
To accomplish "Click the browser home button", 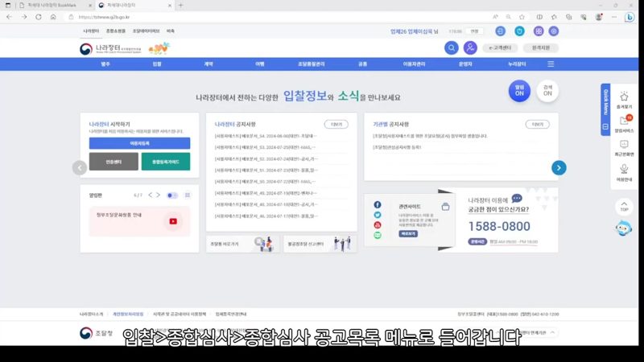I will 53,17.
